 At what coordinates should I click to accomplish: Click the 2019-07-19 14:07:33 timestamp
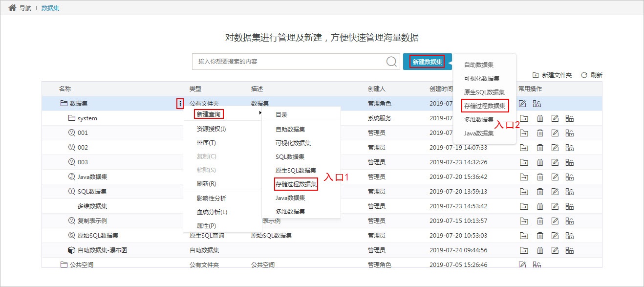pos(458,148)
